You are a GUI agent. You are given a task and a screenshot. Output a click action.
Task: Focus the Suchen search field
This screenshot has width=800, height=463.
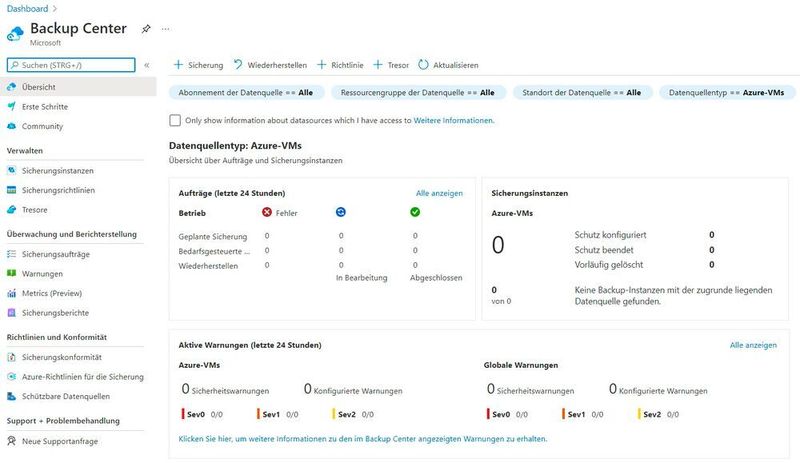click(x=71, y=65)
